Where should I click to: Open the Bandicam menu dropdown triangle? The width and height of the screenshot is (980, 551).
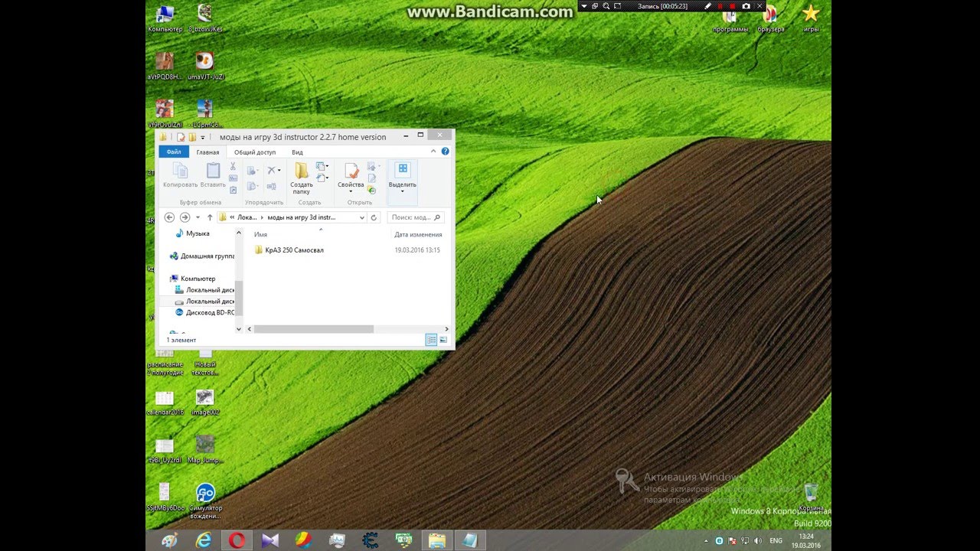click(x=583, y=6)
